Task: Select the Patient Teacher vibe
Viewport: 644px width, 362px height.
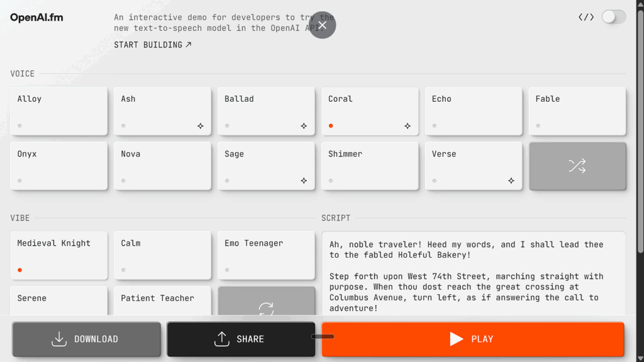Action: [x=162, y=300]
